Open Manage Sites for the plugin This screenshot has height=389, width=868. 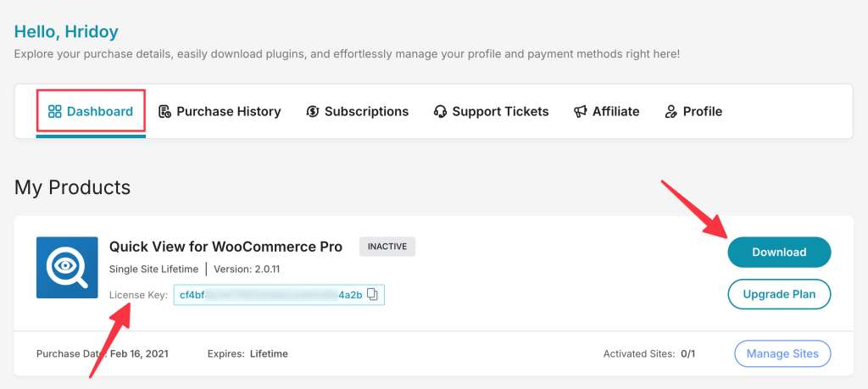tap(782, 353)
